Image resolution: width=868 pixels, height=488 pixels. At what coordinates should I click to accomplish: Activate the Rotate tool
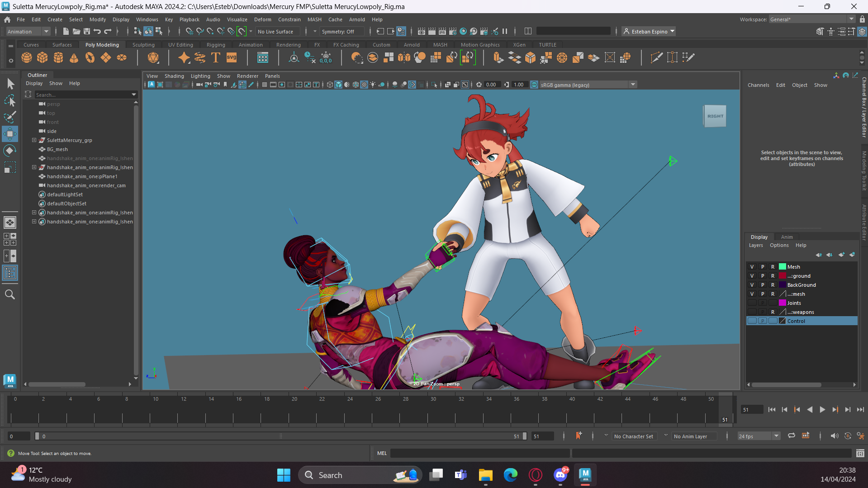pyautogui.click(x=10, y=150)
